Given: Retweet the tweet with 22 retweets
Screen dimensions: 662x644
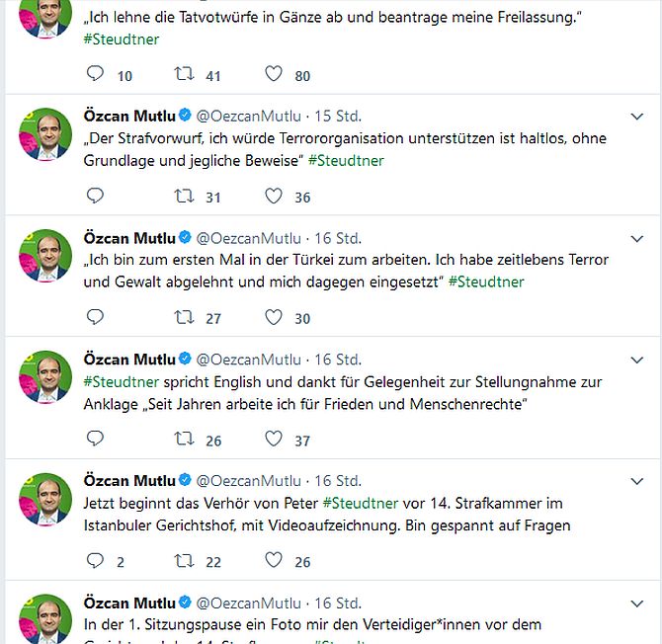Looking at the screenshot, I should click(x=183, y=561).
